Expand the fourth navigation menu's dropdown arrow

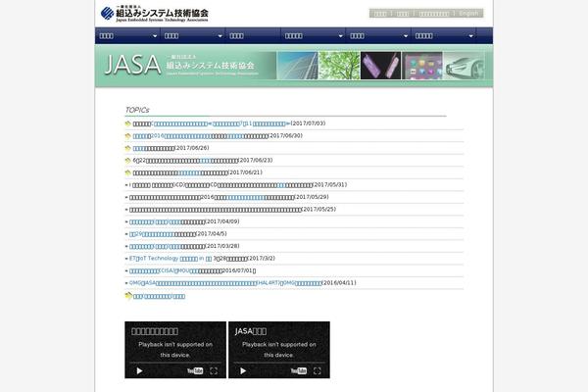pos(340,36)
